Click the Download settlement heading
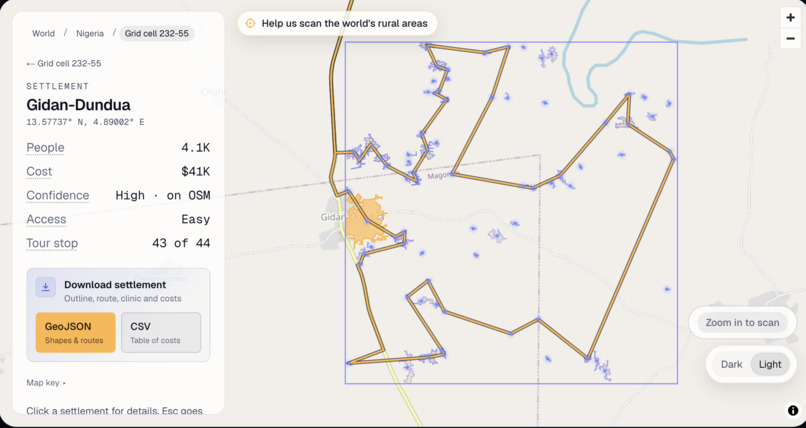The height and width of the screenshot is (428, 806). (115, 285)
